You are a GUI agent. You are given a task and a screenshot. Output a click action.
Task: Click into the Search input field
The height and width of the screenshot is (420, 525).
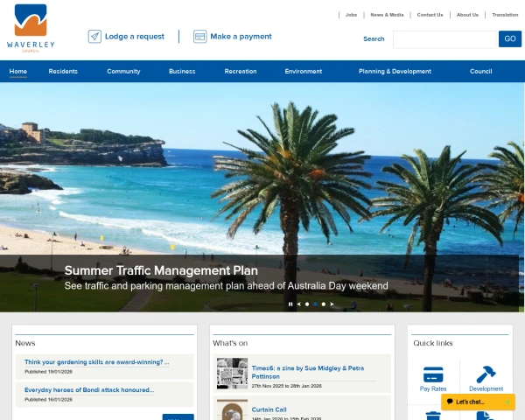[444, 39]
